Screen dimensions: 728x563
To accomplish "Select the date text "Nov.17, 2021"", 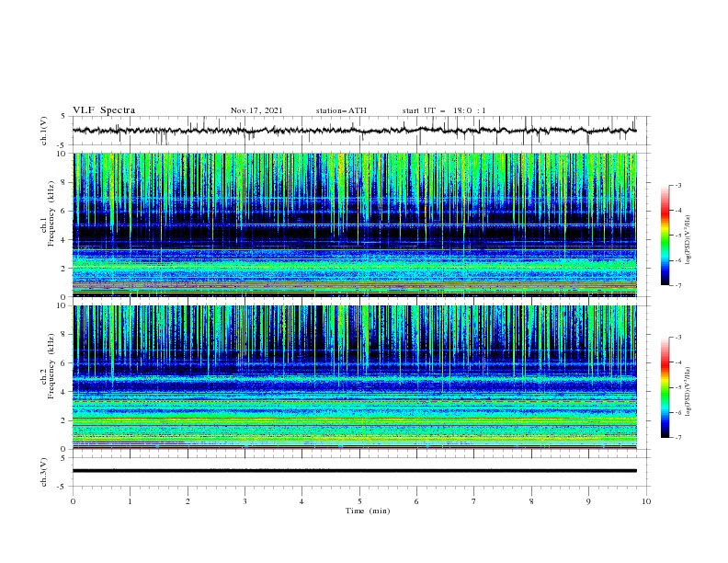I will coord(256,110).
